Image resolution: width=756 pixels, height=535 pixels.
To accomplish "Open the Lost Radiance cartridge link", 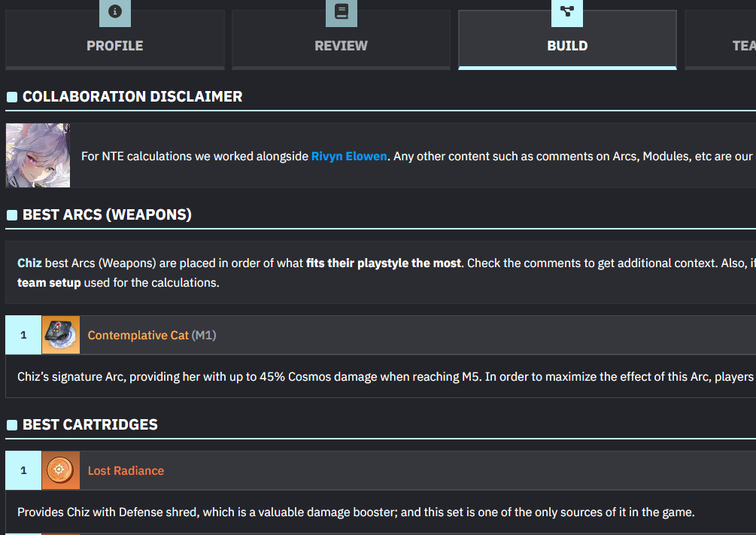I will click(x=126, y=471).
